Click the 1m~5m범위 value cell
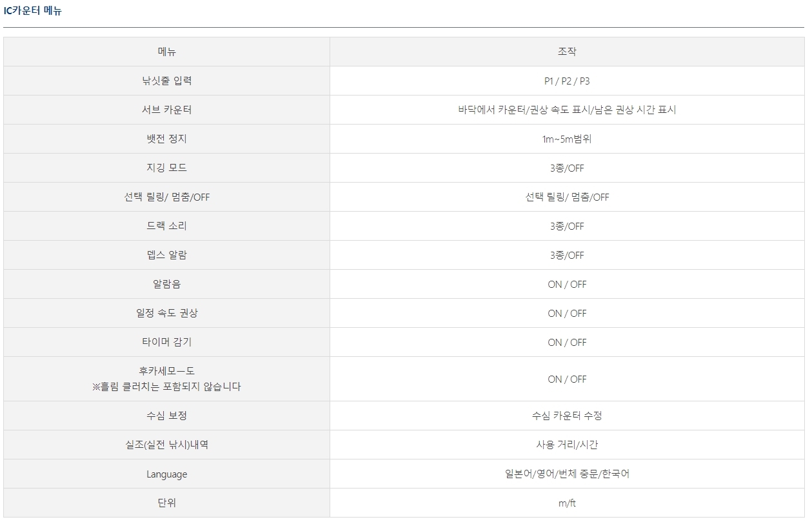Image resolution: width=812 pixels, height=524 pixels. tap(566, 139)
